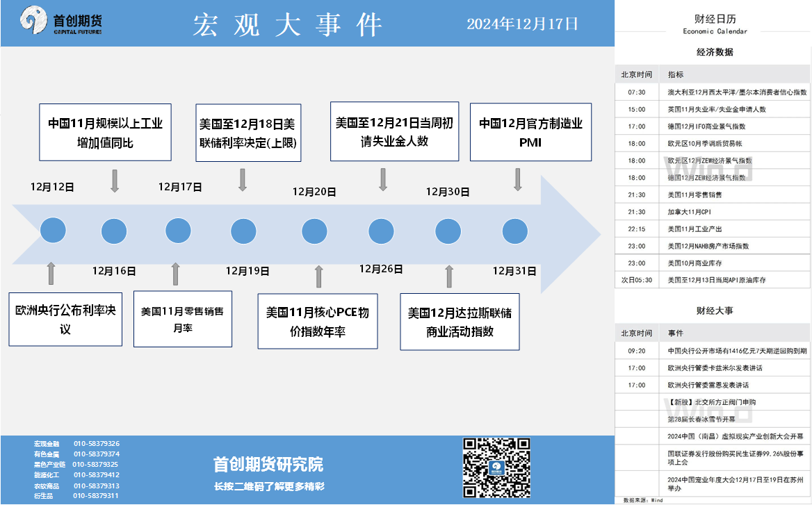Click the down arrow under 初请失业金人数 box

(x=383, y=179)
